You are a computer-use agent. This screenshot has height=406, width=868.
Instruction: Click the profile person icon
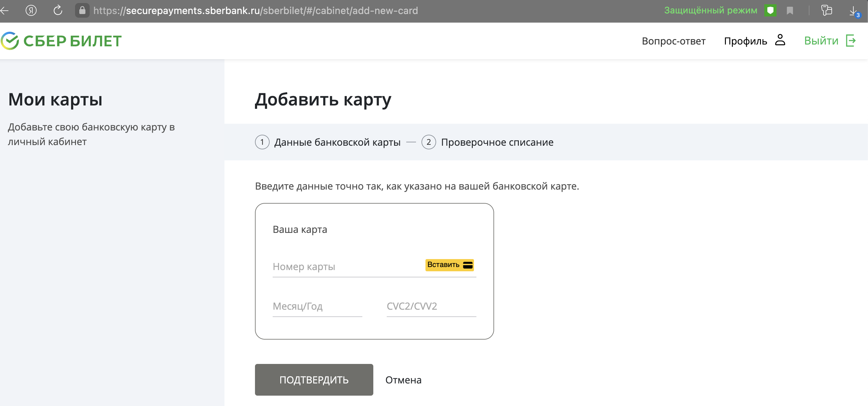click(x=780, y=40)
